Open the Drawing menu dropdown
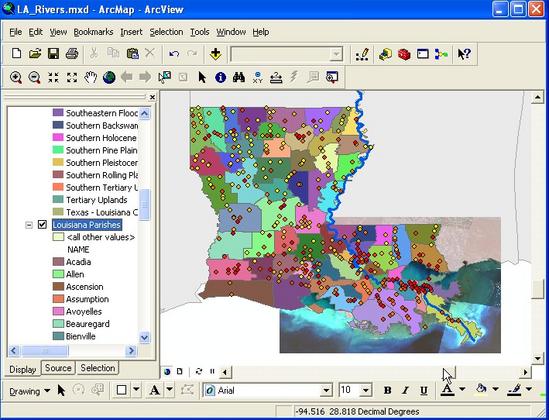Screen dimensions: 549x420 pos(30,391)
